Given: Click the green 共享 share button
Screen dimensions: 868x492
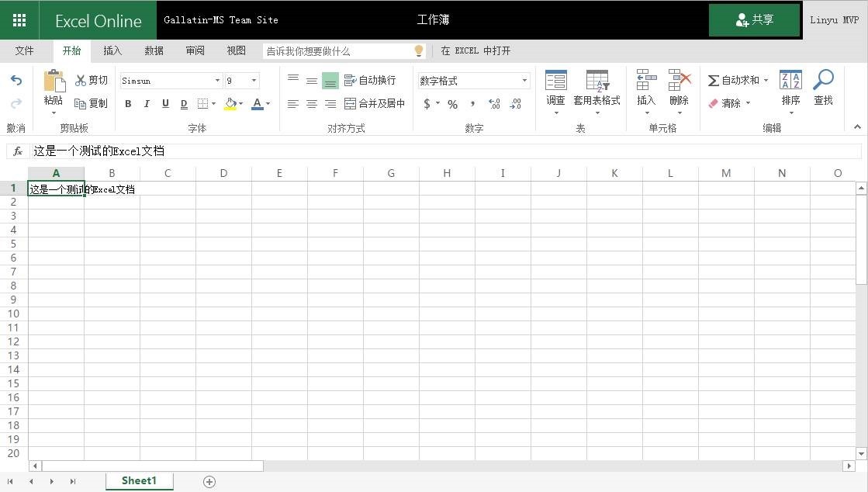Looking at the screenshot, I should coord(754,20).
